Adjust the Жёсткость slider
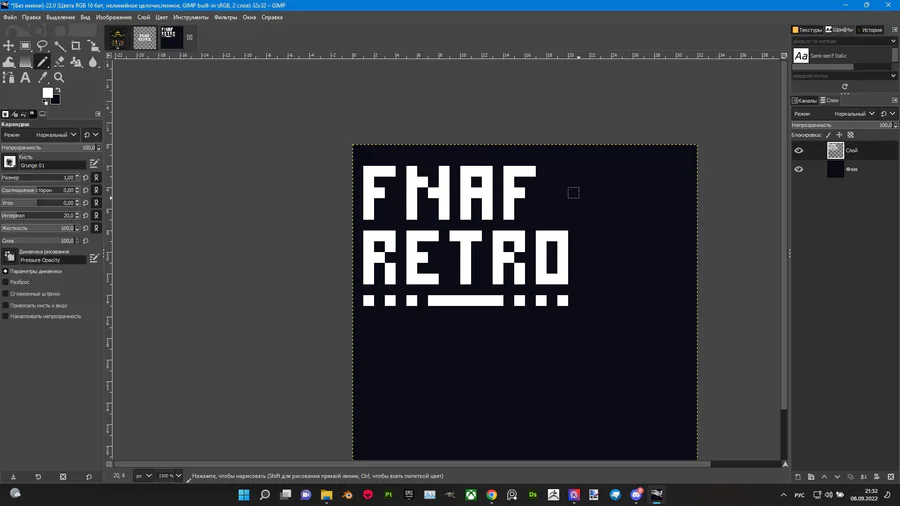900x506 pixels. [40, 228]
